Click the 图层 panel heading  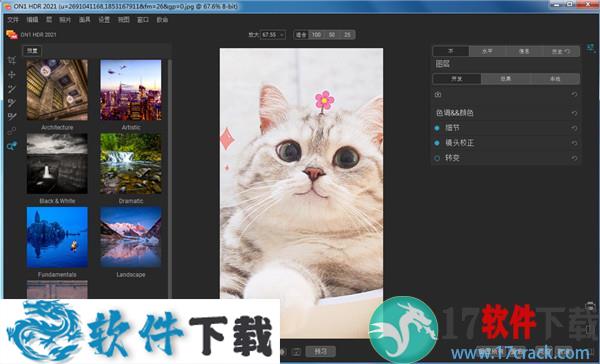443,64
